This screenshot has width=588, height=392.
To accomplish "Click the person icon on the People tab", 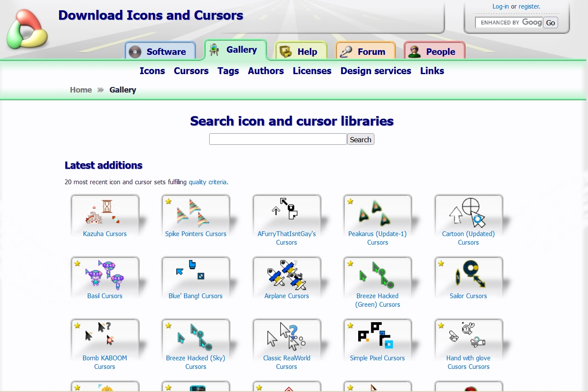I will click(x=414, y=51).
